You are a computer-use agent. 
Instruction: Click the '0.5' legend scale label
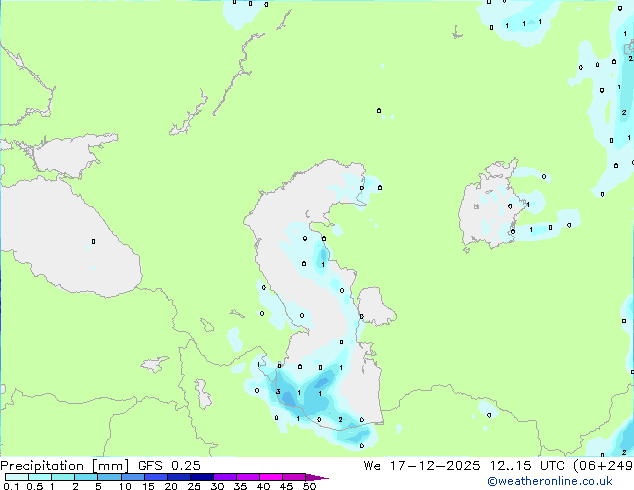[x=35, y=486]
